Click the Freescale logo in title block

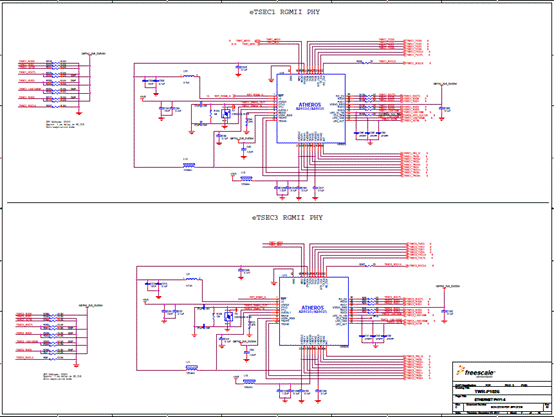tap(476, 372)
